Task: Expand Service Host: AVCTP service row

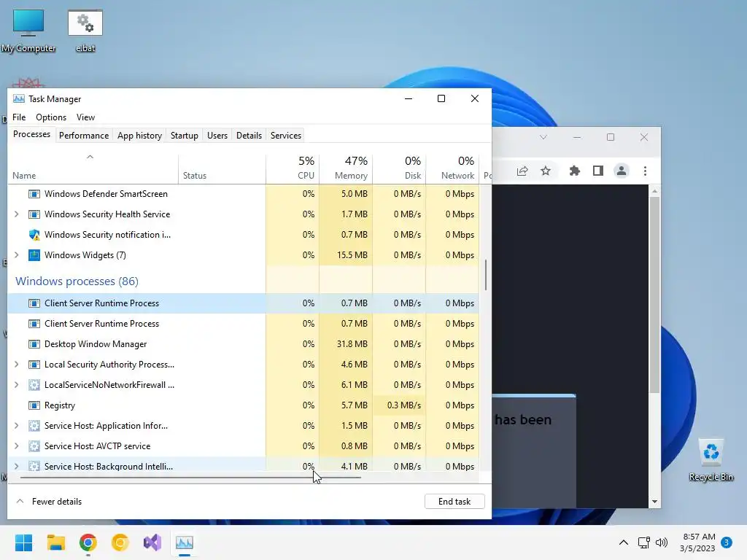Action: click(17, 447)
